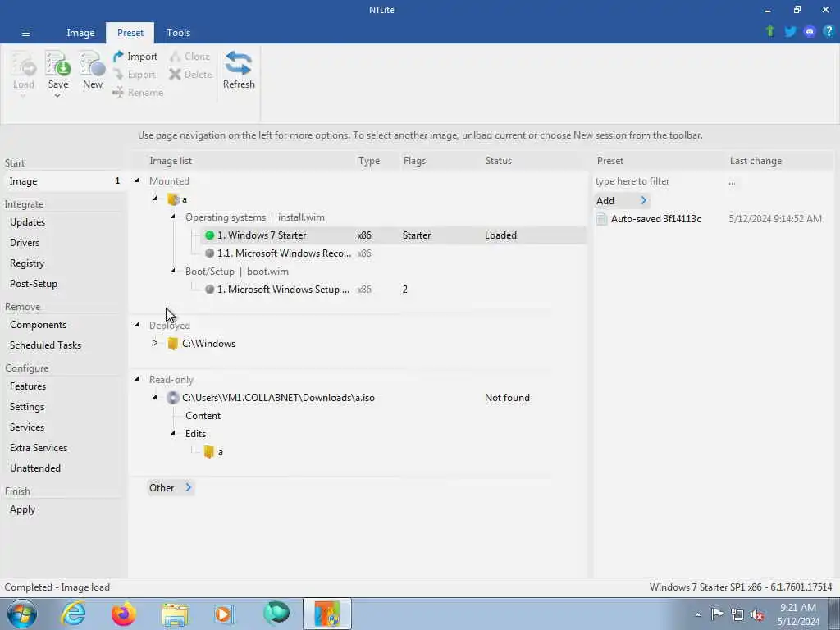The width and height of the screenshot is (840, 630).
Task: Click the Clone preset button
Action: [x=190, y=57]
